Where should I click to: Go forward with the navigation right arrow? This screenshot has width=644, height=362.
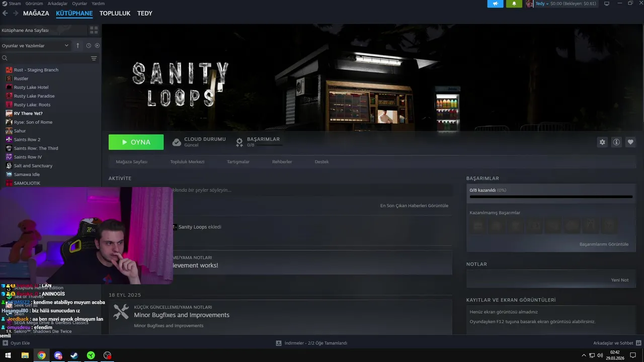click(x=16, y=13)
